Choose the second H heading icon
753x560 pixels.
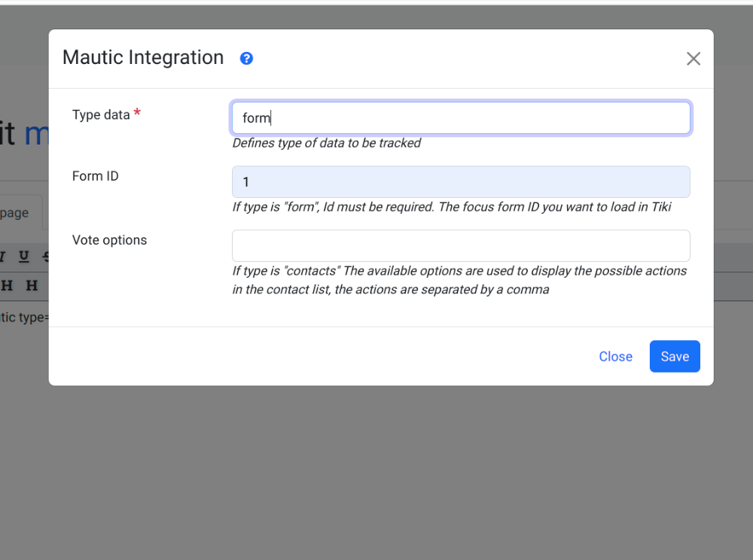[32, 285]
